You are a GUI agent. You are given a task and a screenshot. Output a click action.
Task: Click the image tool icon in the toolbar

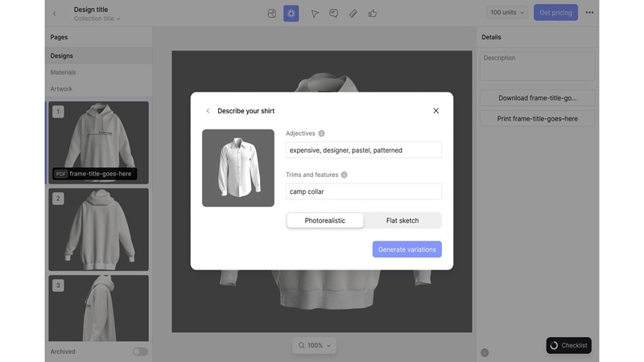(272, 14)
